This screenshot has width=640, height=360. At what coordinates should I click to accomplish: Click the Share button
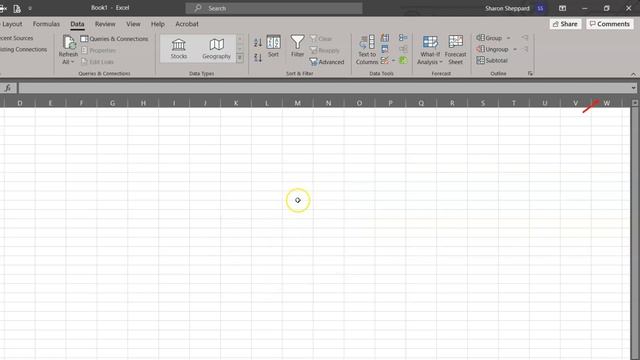click(x=565, y=24)
